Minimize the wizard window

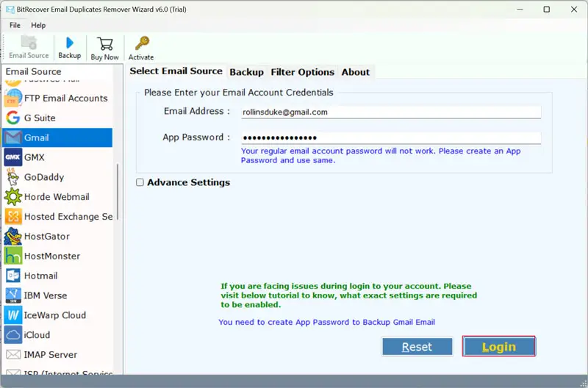pos(520,10)
